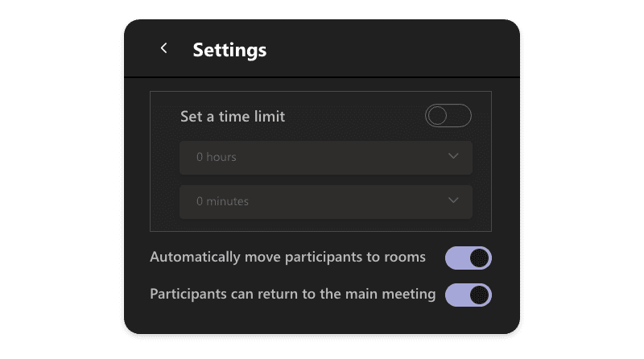Click the dark knob on the return-to-meeting switch
The height and width of the screenshot is (359, 644).
tap(479, 295)
